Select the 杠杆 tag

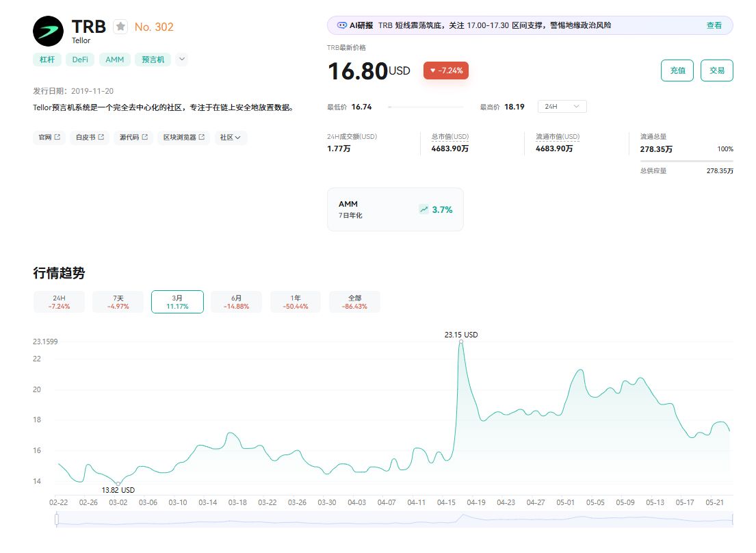tap(47, 60)
